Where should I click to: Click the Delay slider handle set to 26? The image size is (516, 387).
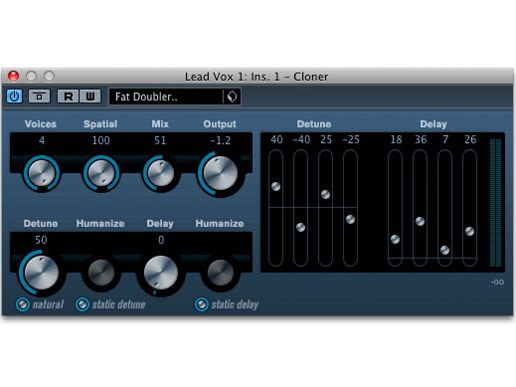[470, 231]
